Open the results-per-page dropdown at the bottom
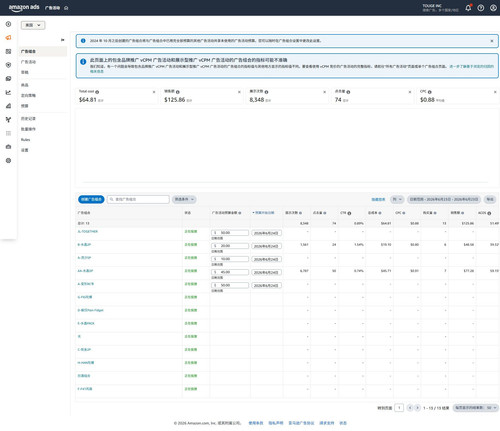500x431 pixels. (475, 408)
